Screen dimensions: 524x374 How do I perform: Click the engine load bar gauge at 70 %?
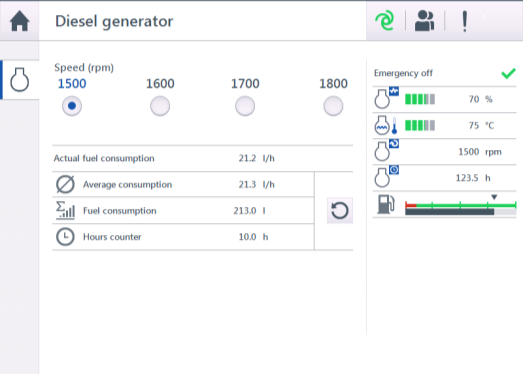point(420,99)
